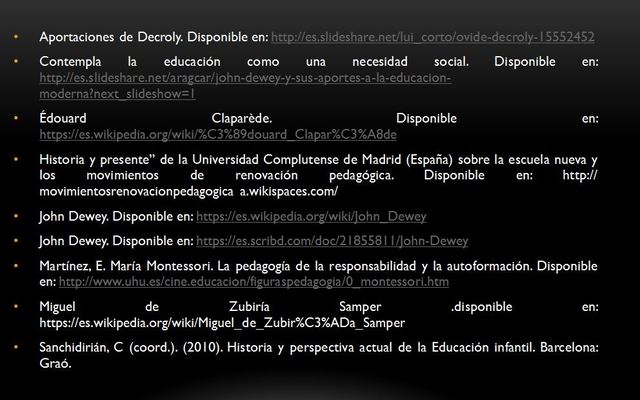Click the text 'Universidad Complutense de Madrid'
Screen dimensions: 640x400
pyautogui.click(x=297, y=160)
